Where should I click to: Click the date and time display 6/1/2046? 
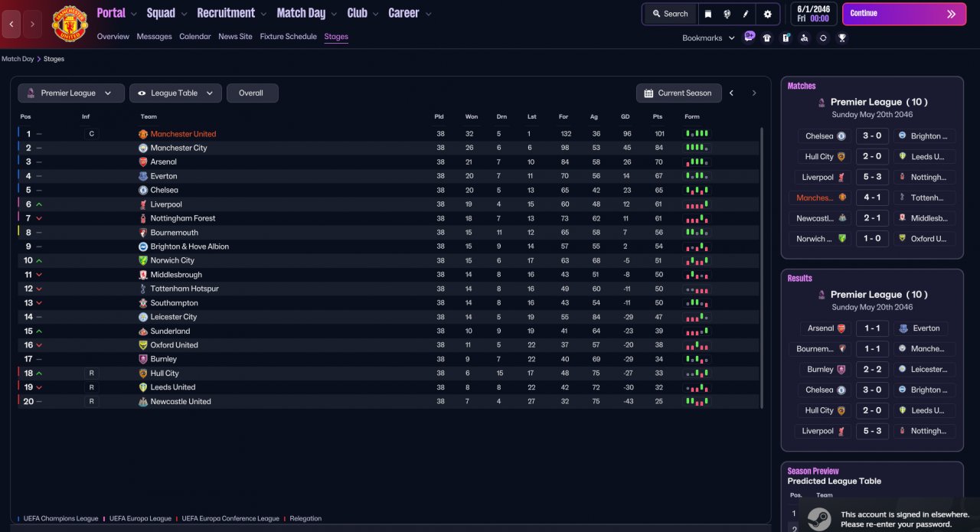pos(813,14)
